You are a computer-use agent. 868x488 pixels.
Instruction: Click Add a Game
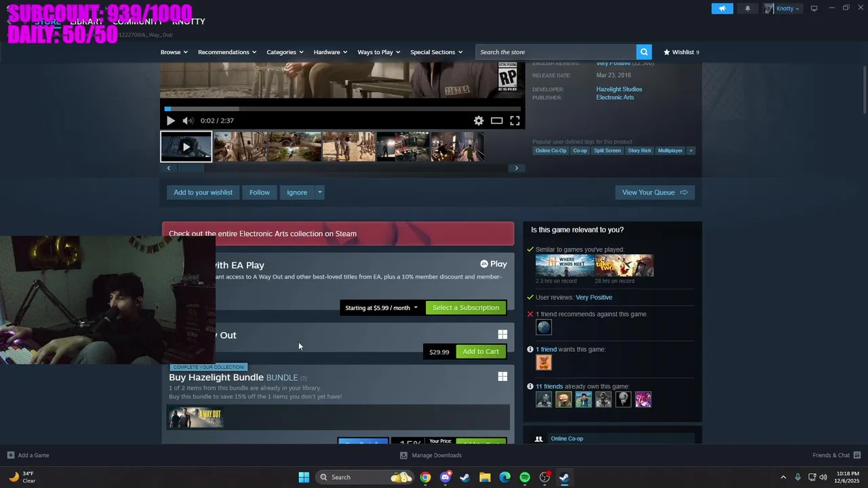28,455
